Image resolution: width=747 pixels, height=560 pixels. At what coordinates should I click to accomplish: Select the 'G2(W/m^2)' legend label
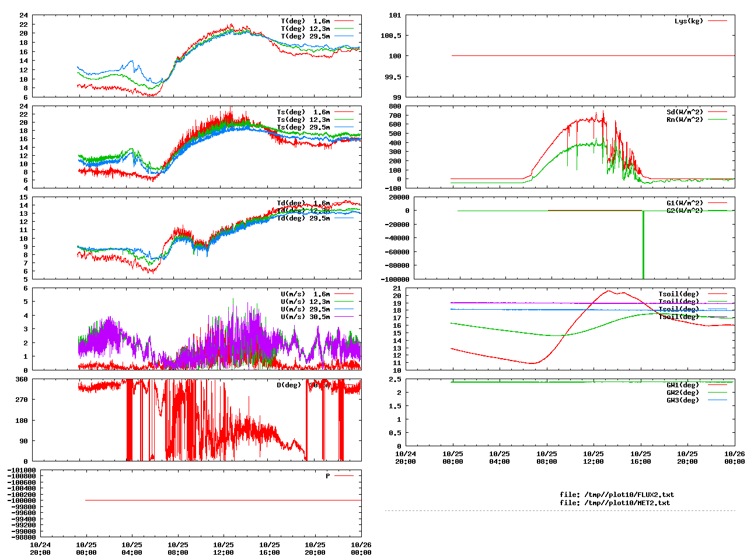click(685, 211)
